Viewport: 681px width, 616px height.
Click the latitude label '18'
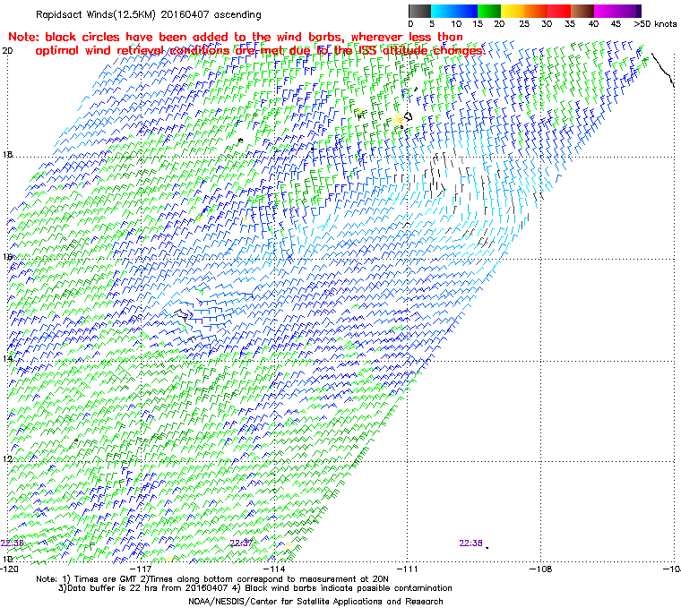(x=7, y=155)
